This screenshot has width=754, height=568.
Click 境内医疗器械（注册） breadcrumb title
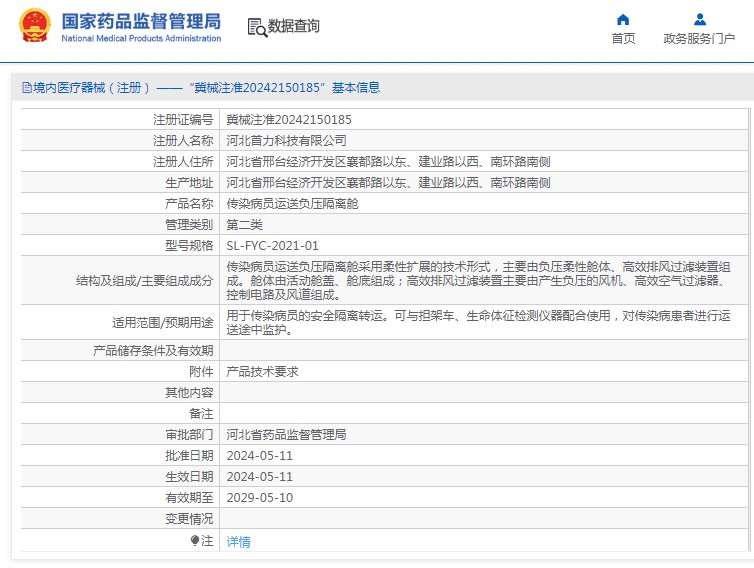pyautogui.click(x=92, y=88)
